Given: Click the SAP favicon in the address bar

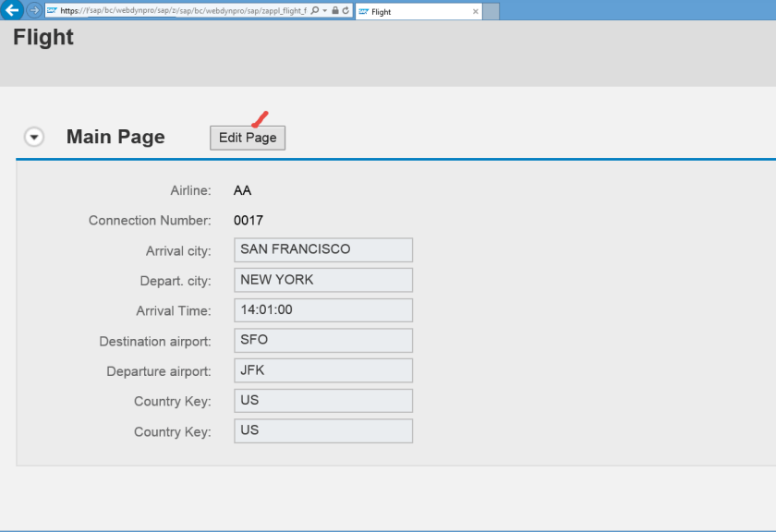Looking at the screenshot, I should (52, 11).
